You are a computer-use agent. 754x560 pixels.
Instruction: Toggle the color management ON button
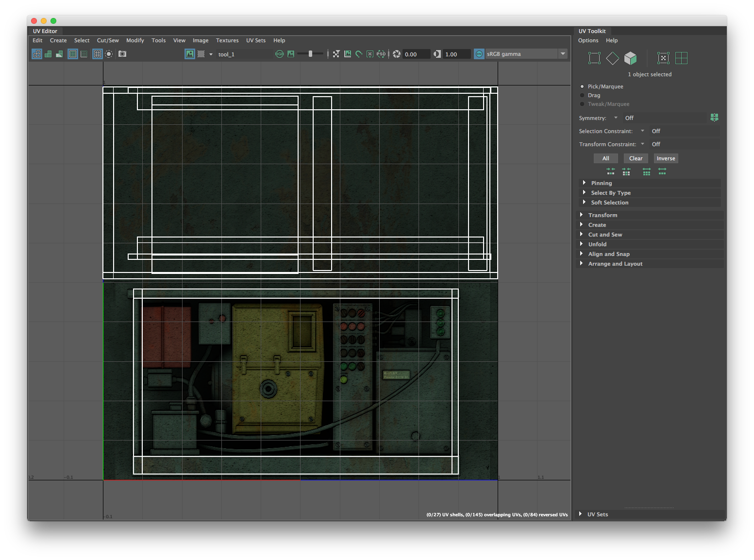(x=479, y=54)
